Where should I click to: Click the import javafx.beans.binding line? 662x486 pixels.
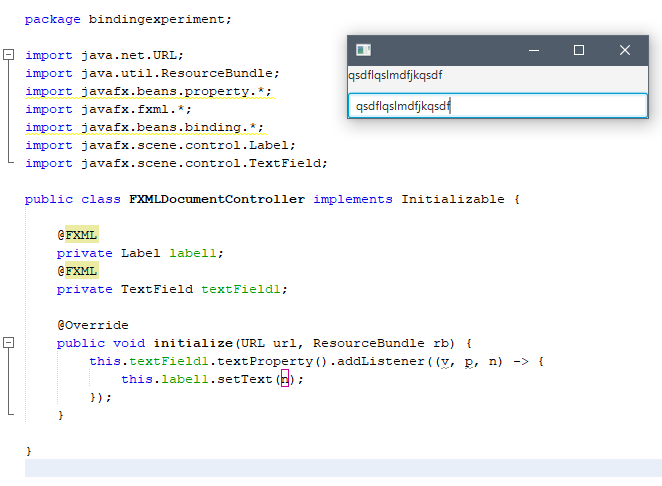(144, 127)
